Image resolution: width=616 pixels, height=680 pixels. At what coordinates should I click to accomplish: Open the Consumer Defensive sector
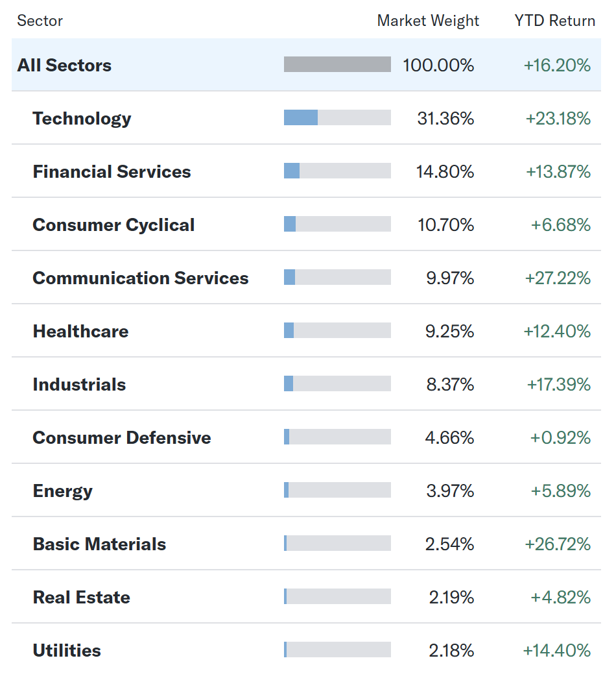click(122, 437)
